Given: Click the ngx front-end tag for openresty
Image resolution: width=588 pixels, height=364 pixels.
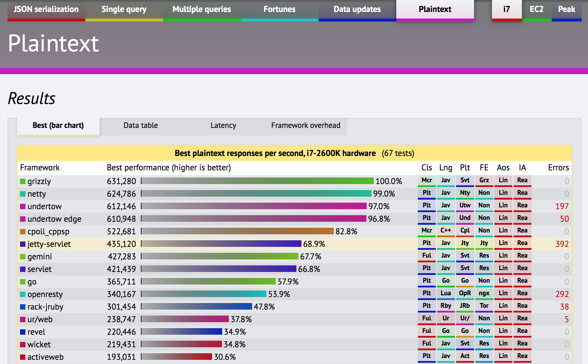Looking at the screenshot, I should pos(484,293).
